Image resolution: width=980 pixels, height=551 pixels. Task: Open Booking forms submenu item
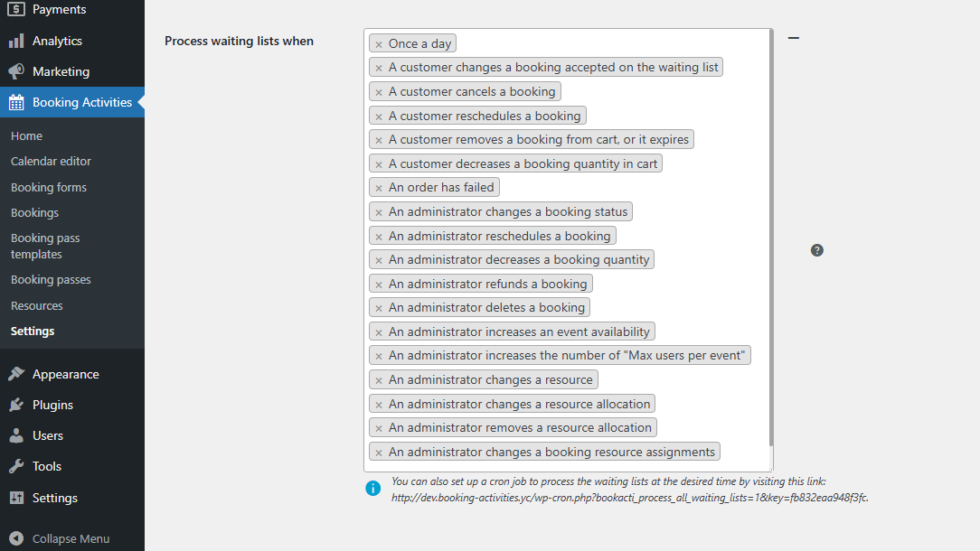tap(49, 187)
